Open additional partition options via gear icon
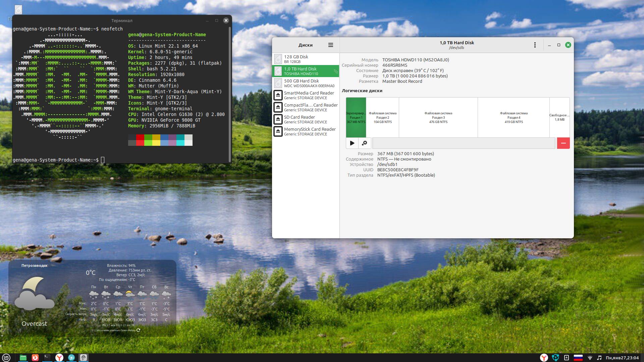This screenshot has width=644, height=362. point(365,143)
